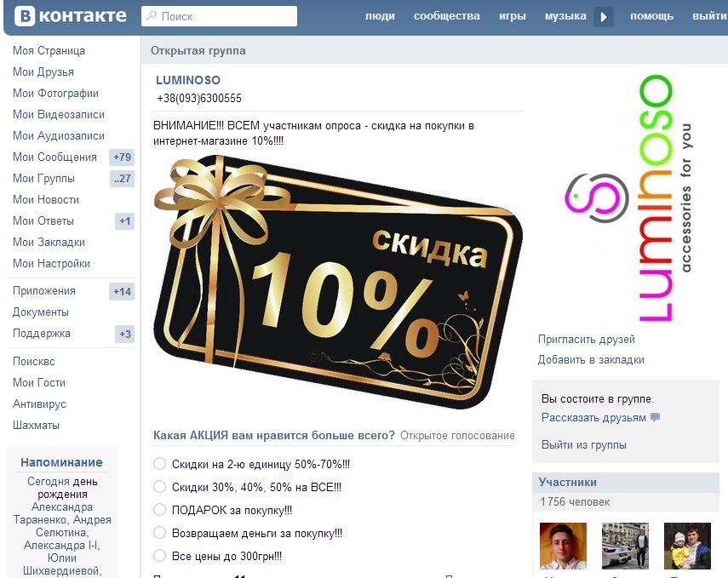Open Документы in sidebar
The height and width of the screenshot is (578, 728).
41,312
